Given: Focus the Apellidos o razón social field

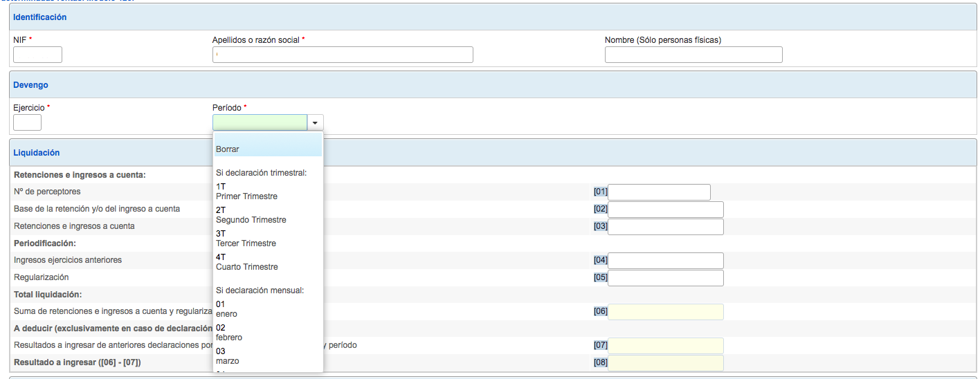Looking at the screenshot, I should [343, 55].
